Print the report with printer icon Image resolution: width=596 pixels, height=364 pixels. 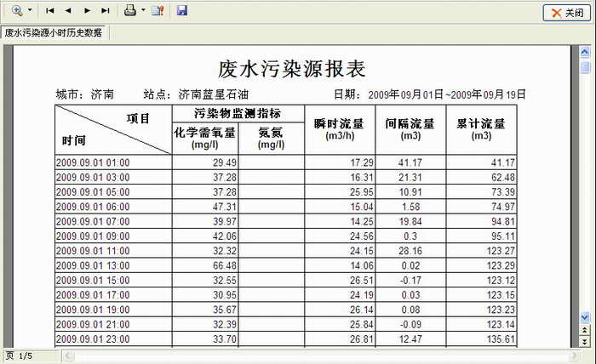[x=130, y=10]
